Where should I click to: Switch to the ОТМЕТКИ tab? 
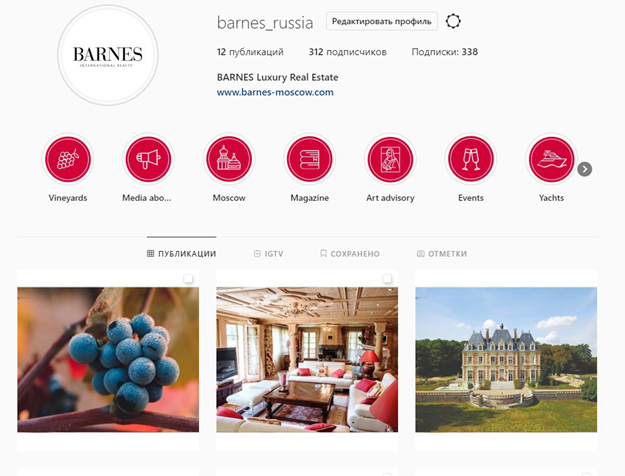[x=442, y=254]
